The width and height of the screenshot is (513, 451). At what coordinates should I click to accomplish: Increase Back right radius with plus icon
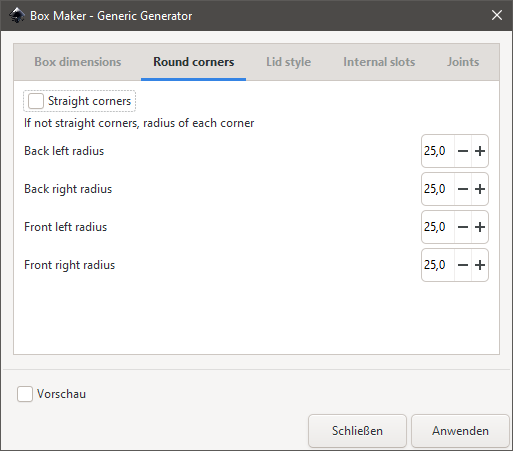coord(480,189)
